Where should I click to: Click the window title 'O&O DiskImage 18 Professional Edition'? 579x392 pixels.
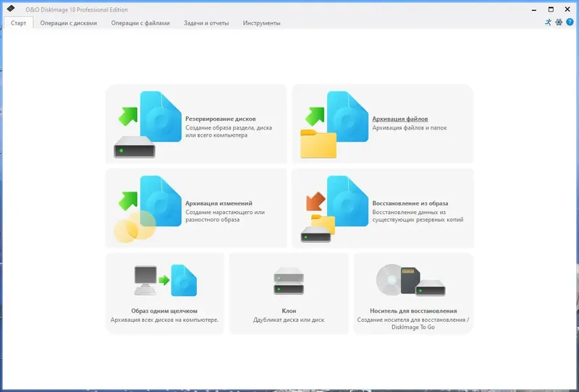tap(77, 9)
